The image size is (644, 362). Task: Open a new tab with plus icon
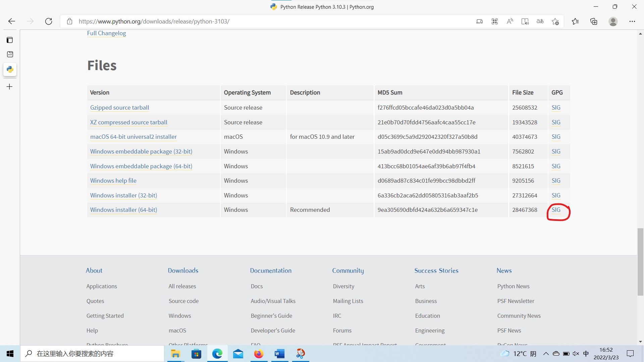[10, 87]
